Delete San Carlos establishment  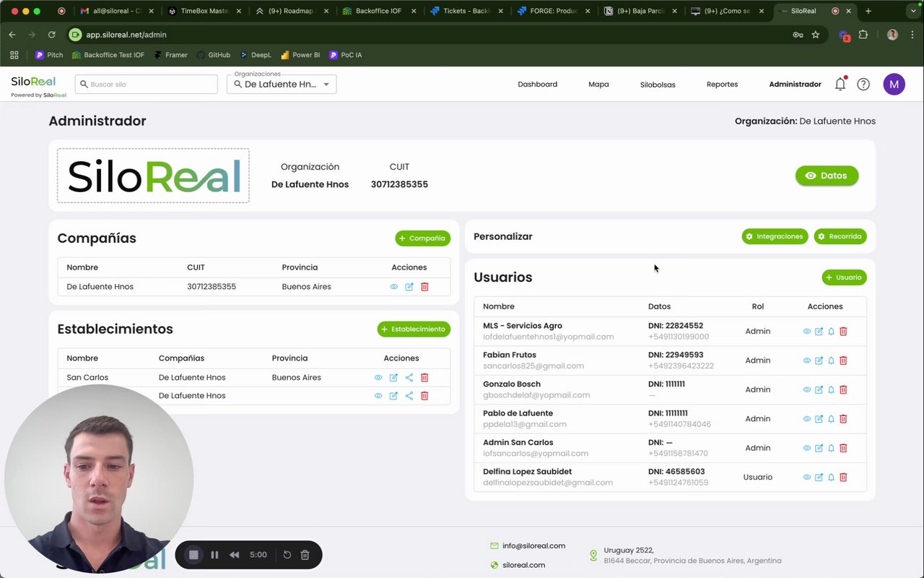(424, 377)
